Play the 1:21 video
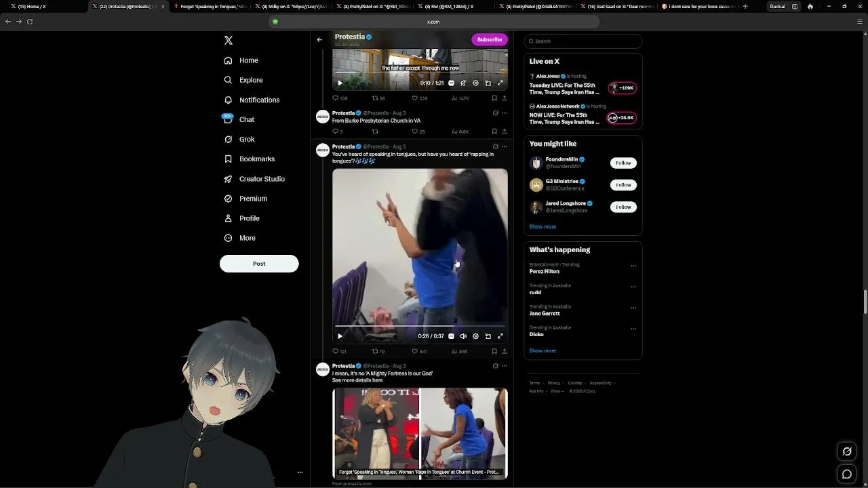Viewport: 868px width, 488px height. pos(340,83)
